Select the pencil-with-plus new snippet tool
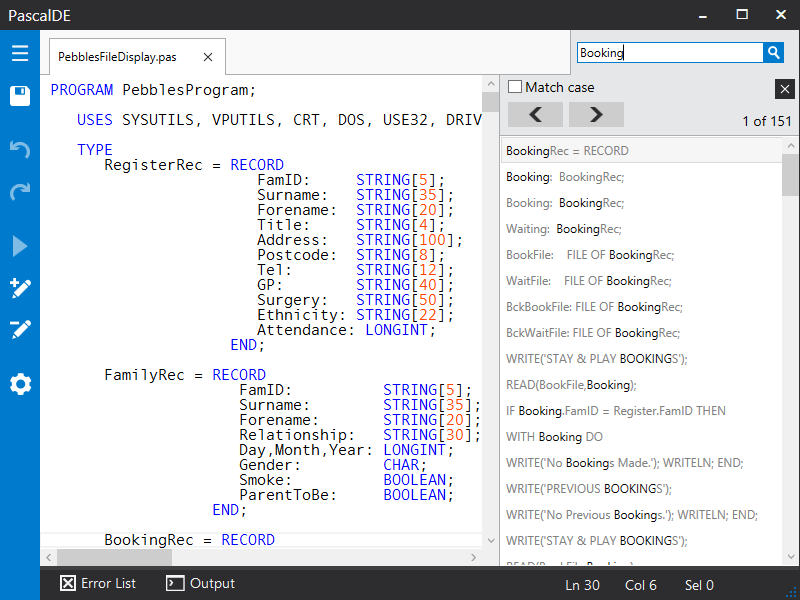Viewport: 800px width, 600px height. [x=20, y=288]
